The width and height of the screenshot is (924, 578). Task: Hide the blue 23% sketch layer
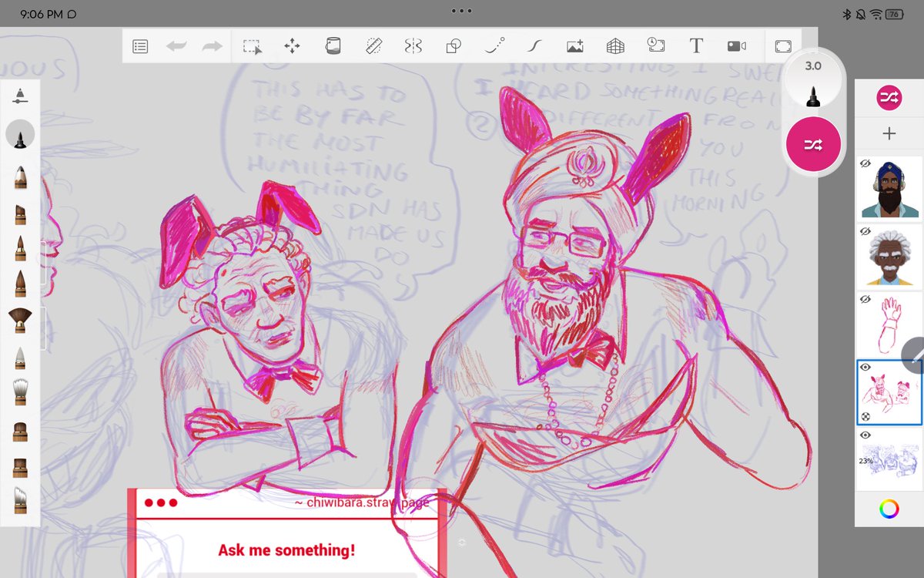coord(865,435)
